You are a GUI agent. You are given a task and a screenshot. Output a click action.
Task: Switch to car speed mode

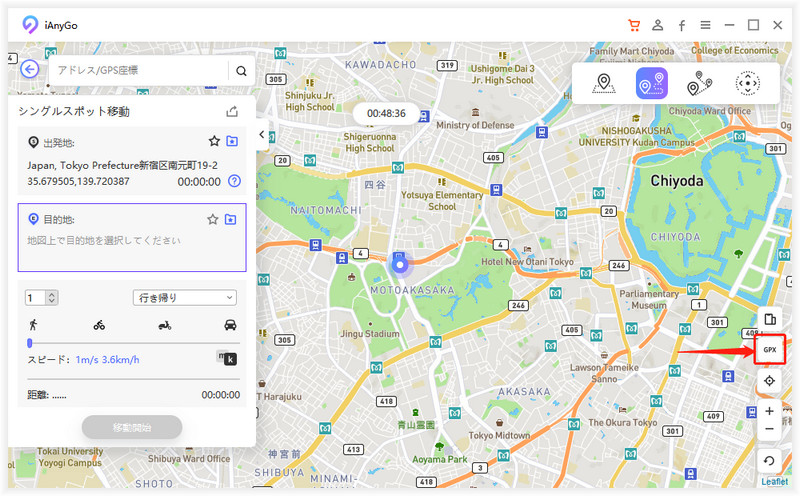(230, 325)
